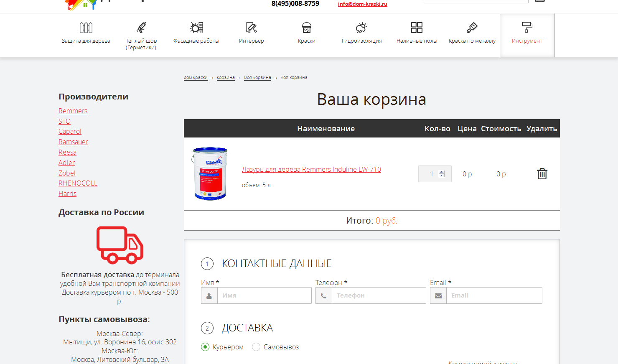Open the wood protection category icon
The image size is (618, 364).
(x=86, y=28)
